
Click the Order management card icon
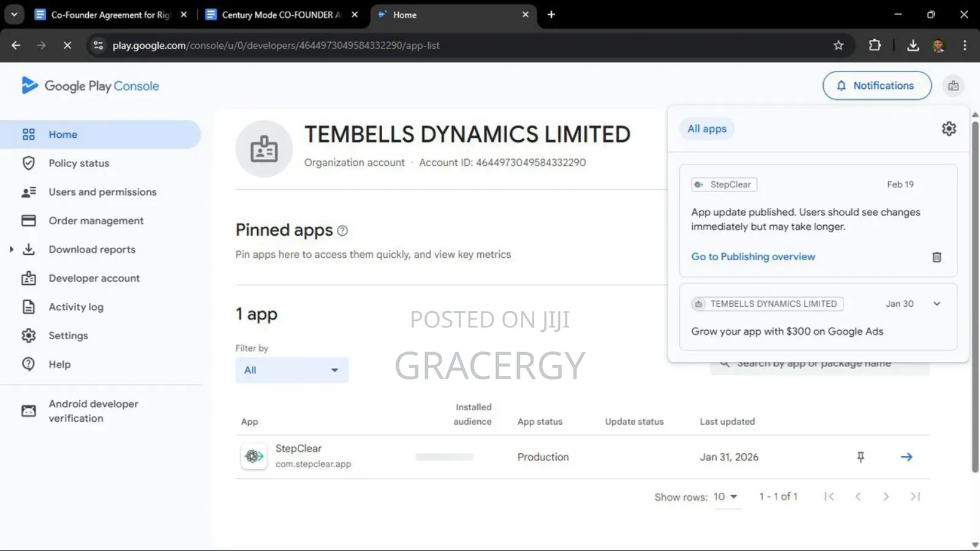click(29, 221)
